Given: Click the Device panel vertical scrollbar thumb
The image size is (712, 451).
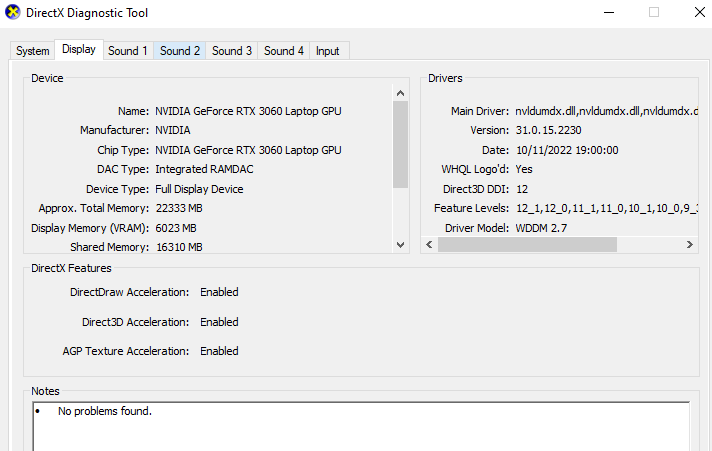Looking at the screenshot, I should tap(400, 144).
